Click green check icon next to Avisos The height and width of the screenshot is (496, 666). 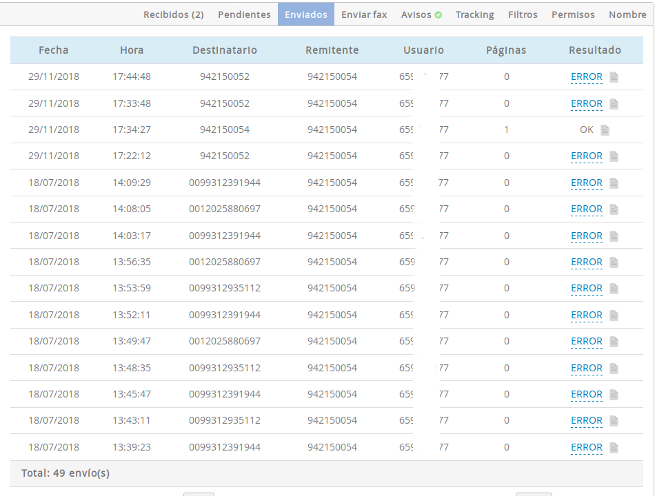438,15
